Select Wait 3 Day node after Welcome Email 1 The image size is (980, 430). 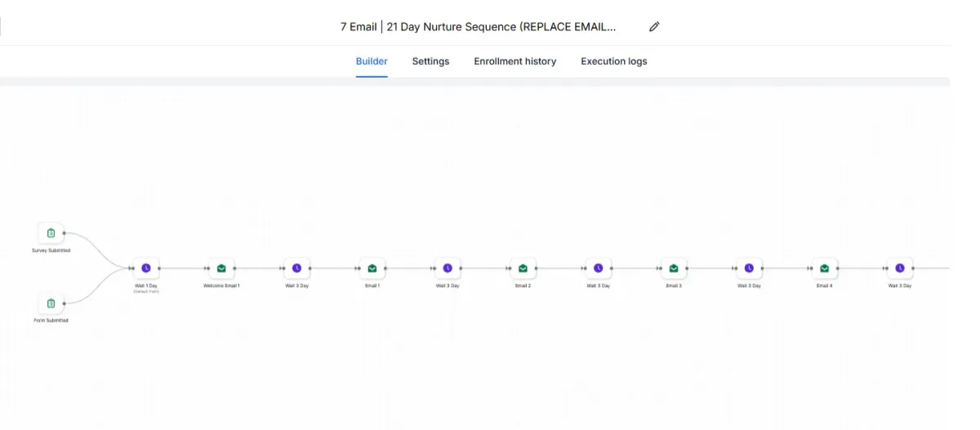(x=296, y=268)
